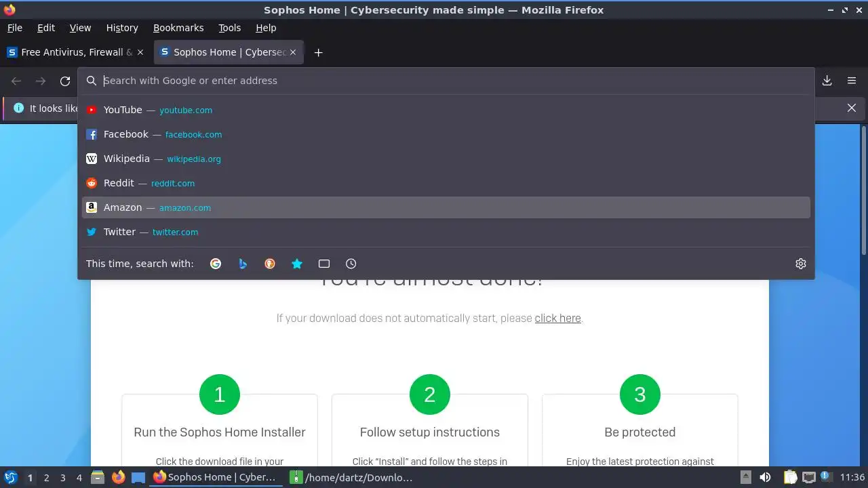Select the step 3 green circle
The height and width of the screenshot is (488, 868).
pyautogui.click(x=640, y=394)
